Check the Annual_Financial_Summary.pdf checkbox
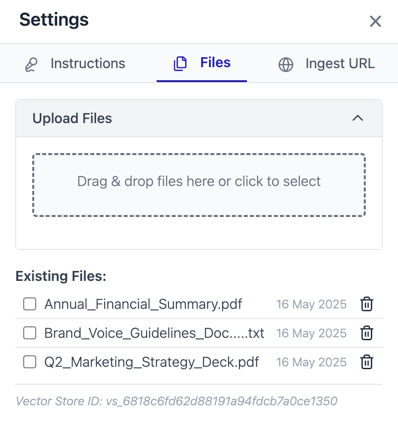This screenshot has height=428, width=398. tap(30, 304)
